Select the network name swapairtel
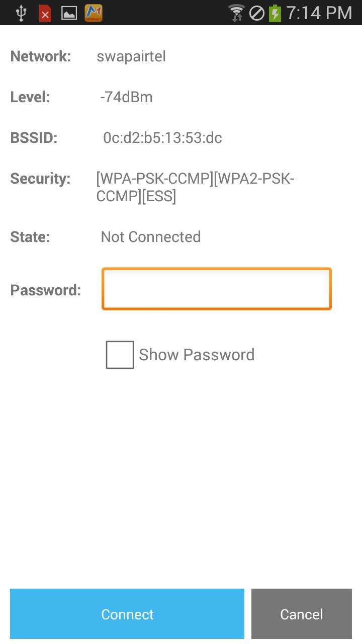Screen dimensions: 362x644 [x=131, y=56]
